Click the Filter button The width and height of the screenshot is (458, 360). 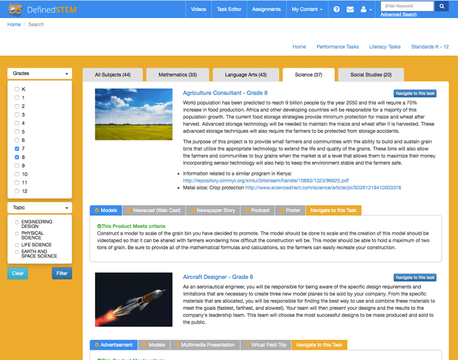(62, 273)
